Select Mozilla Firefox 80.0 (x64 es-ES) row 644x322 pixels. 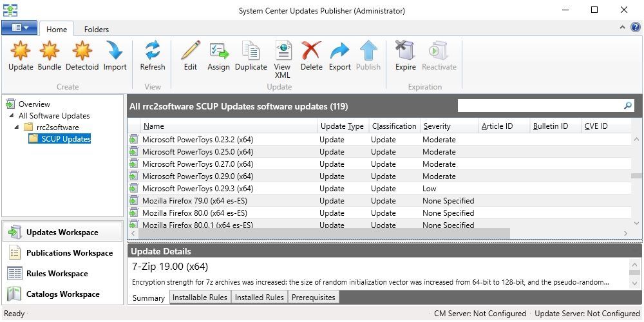379,213
